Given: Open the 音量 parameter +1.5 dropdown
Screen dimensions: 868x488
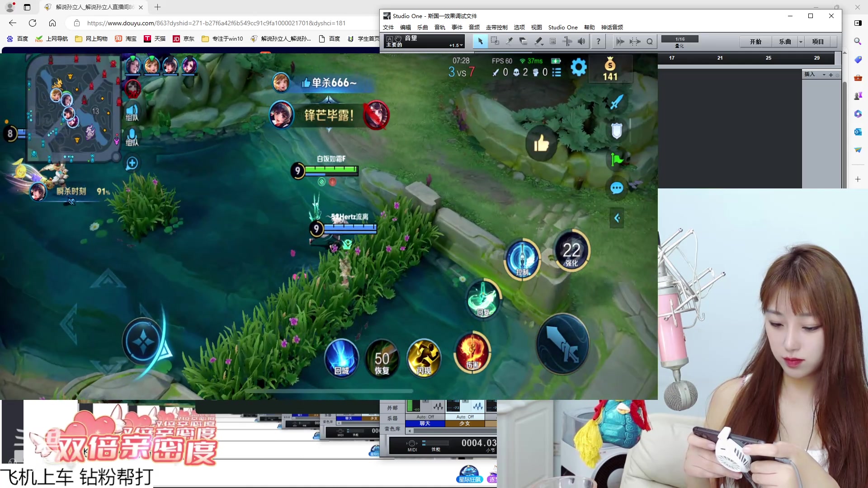Looking at the screenshot, I should [456, 45].
